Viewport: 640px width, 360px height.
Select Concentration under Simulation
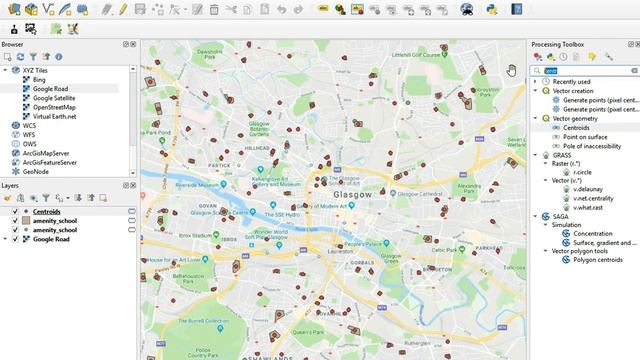tap(593, 233)
